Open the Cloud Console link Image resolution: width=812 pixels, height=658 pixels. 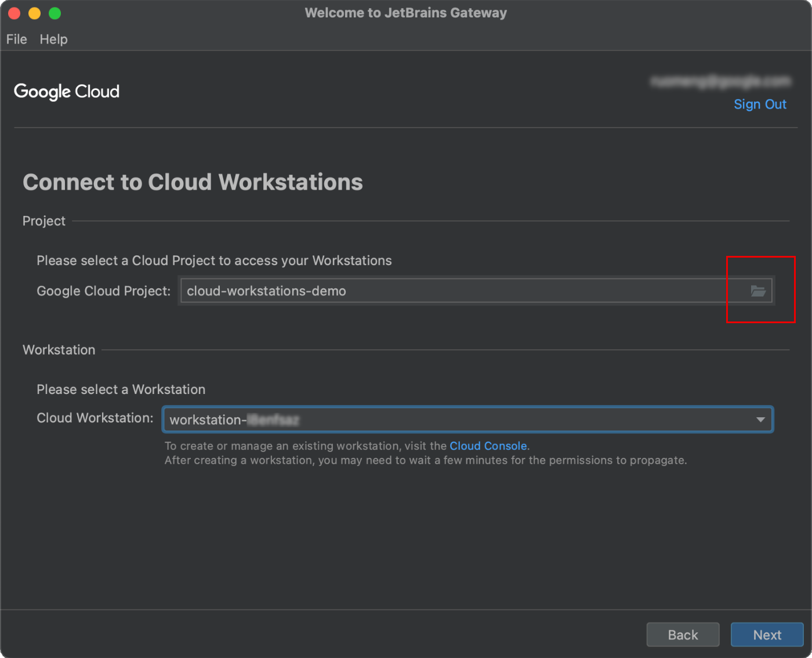click(x=488, y=446)
